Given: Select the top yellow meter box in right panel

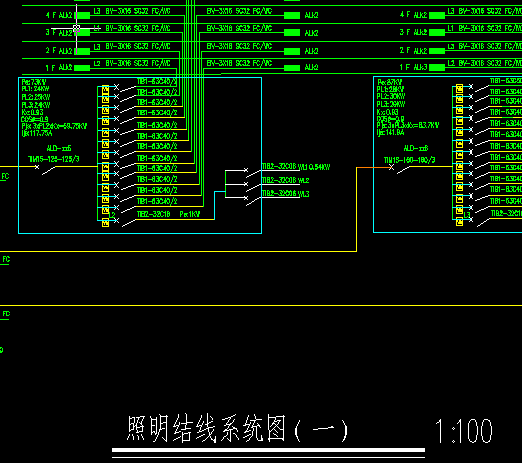Looking at the screenshot, I should click(x=459, y=89).
